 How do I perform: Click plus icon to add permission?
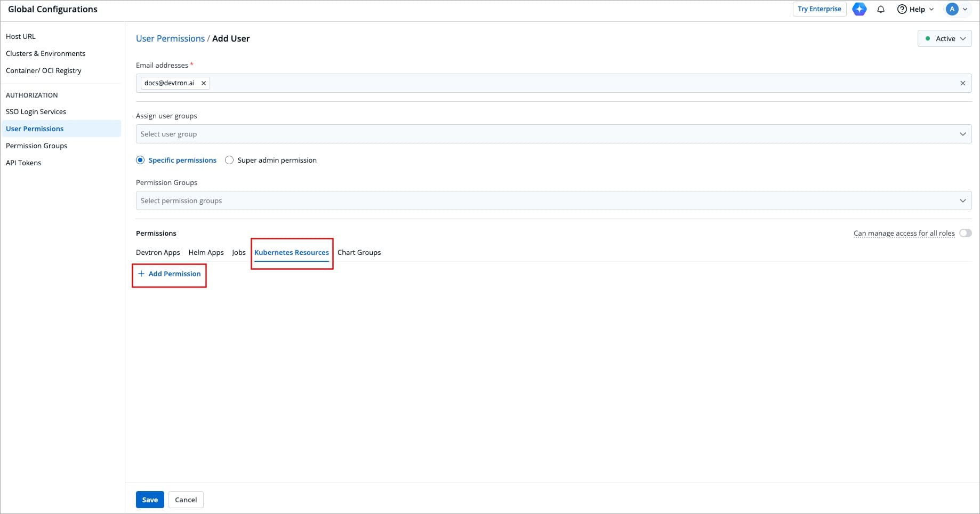[141, 274]
